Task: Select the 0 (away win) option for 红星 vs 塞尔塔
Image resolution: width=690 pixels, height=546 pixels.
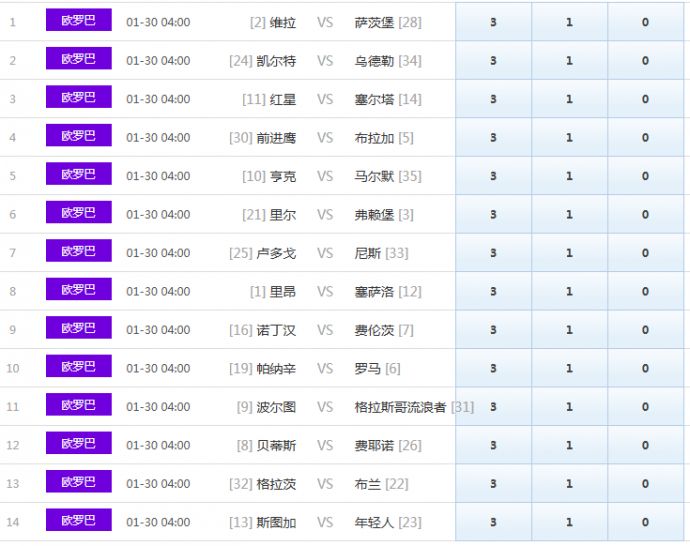Action: (x=645, y=99)
